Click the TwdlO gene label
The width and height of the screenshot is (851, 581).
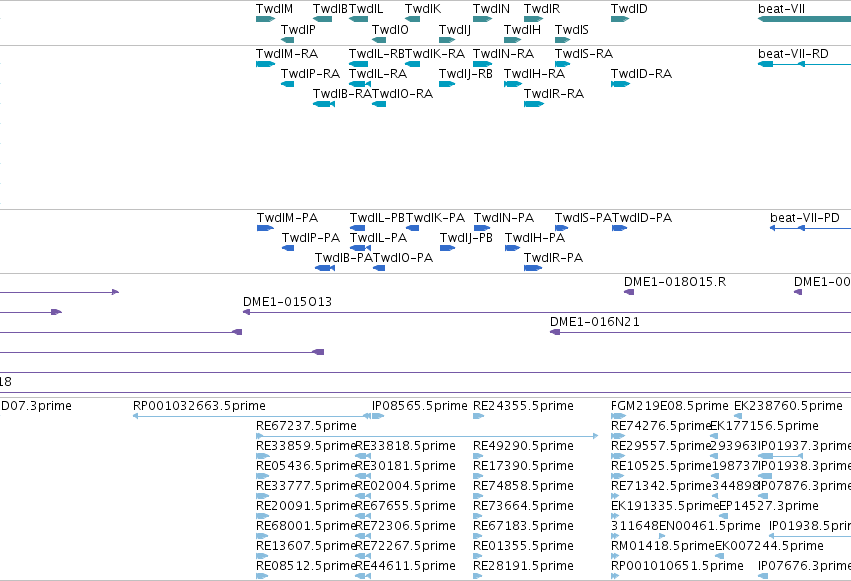click(390, 30)
